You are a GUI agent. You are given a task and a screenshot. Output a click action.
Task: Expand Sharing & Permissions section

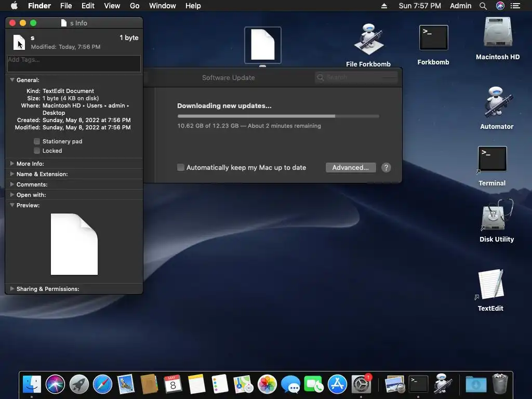tap(12, 289)
